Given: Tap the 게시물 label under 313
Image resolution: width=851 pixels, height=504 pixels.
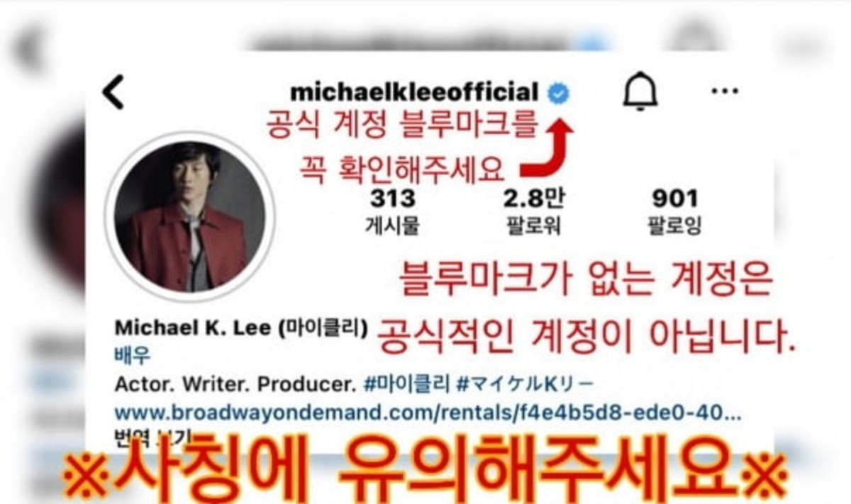Looking at the screenshot, I should coord(392,226).
